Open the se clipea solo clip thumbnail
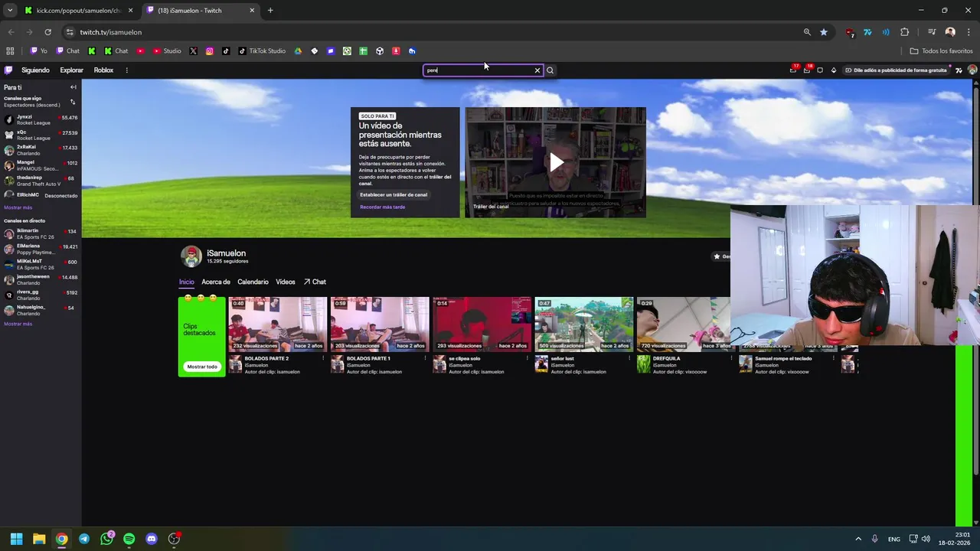The height and width of the screenshot is (551, 980). point(482,324)
